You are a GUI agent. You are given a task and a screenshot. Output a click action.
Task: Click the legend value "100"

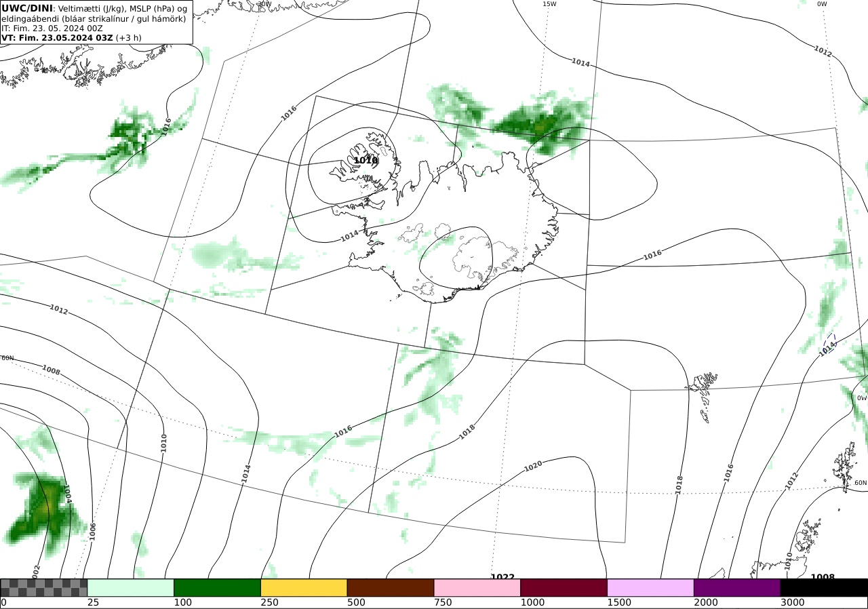(x=183, y=602)
